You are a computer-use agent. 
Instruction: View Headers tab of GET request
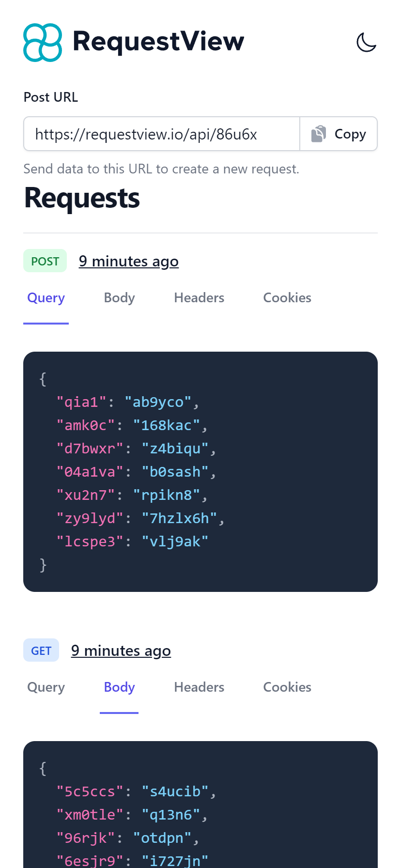pos(199,687)
